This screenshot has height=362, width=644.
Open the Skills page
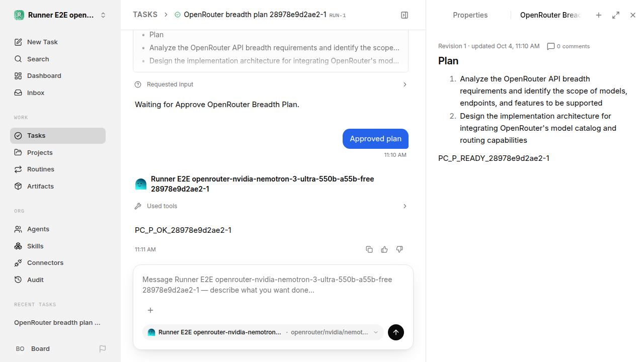(x=58, y=246)
